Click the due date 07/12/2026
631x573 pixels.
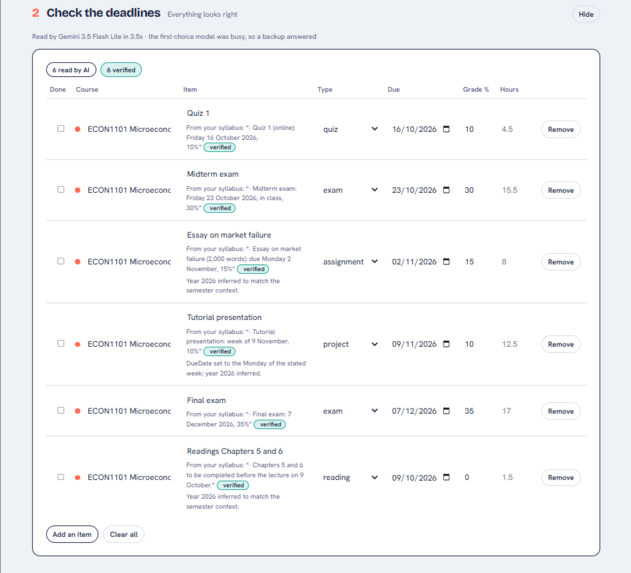click(x=414, y=411)
